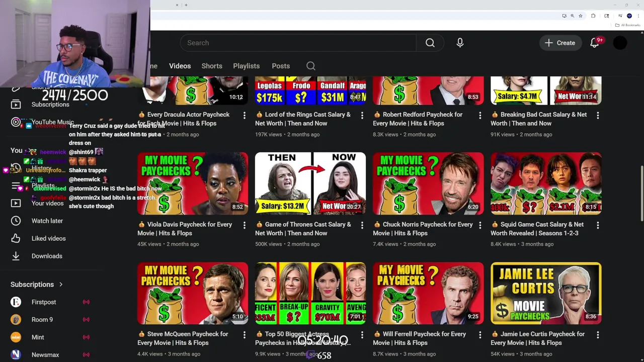Open Game of Thrones Cast Salary video title
The width and height of the screenshot is (644, 362).
point(303,229)
